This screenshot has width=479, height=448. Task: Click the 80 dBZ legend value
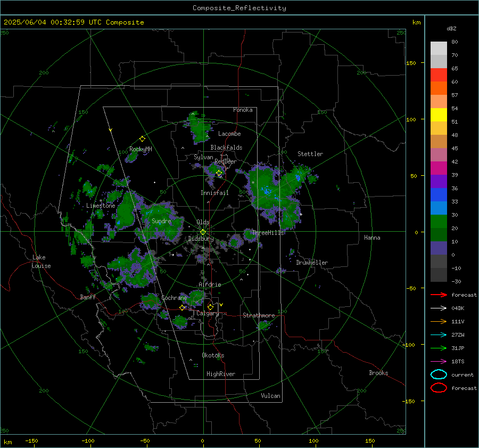(x=455, y=42)
